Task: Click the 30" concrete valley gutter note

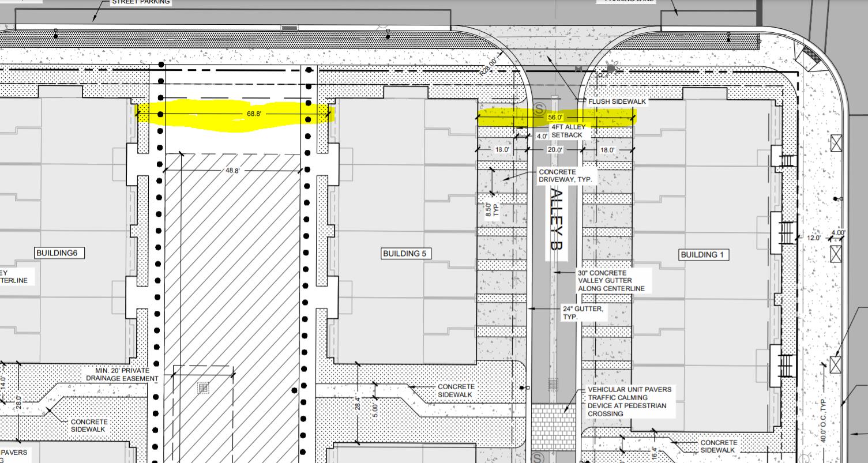Action: click(x=611, y=280)
